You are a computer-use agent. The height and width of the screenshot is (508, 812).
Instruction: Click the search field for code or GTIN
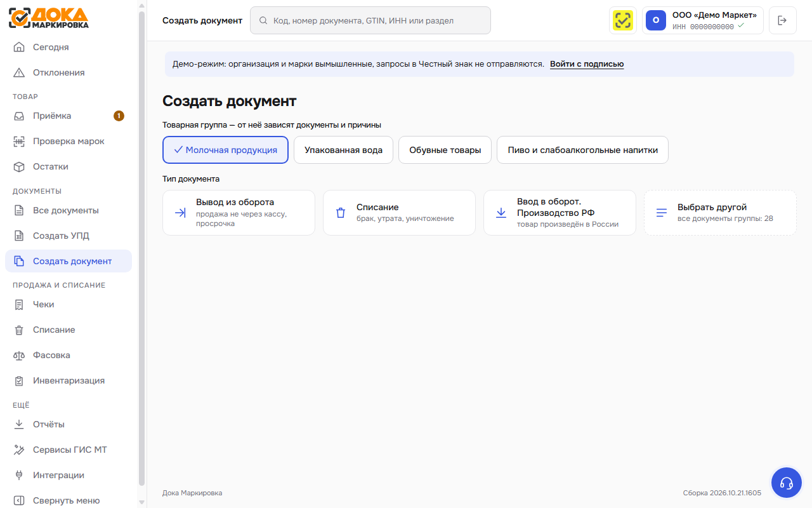[370, 20]
